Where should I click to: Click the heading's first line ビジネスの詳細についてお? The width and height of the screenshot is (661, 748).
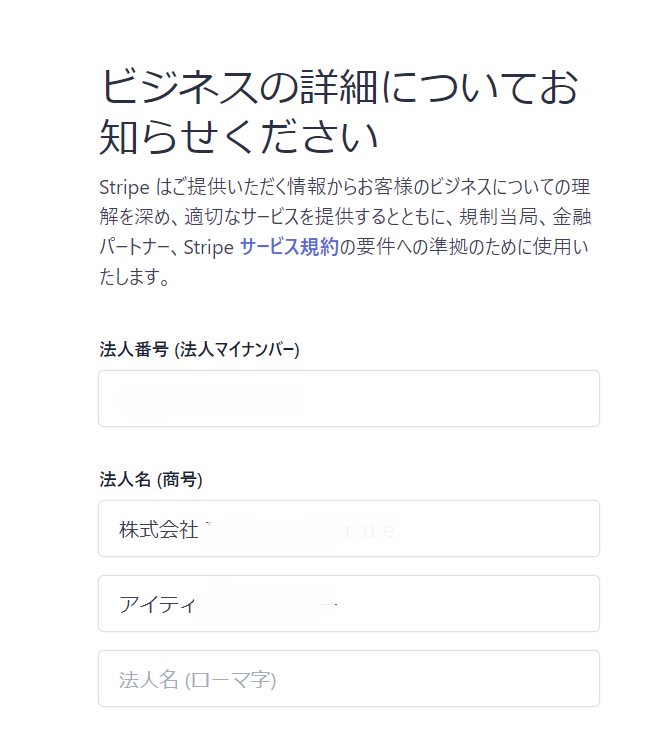tap(339, 88)
